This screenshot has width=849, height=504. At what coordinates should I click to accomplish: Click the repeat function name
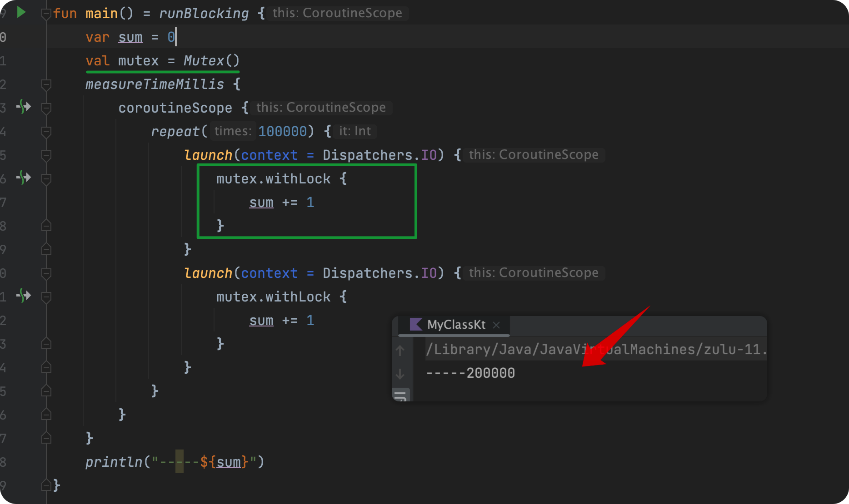[175, 131]
